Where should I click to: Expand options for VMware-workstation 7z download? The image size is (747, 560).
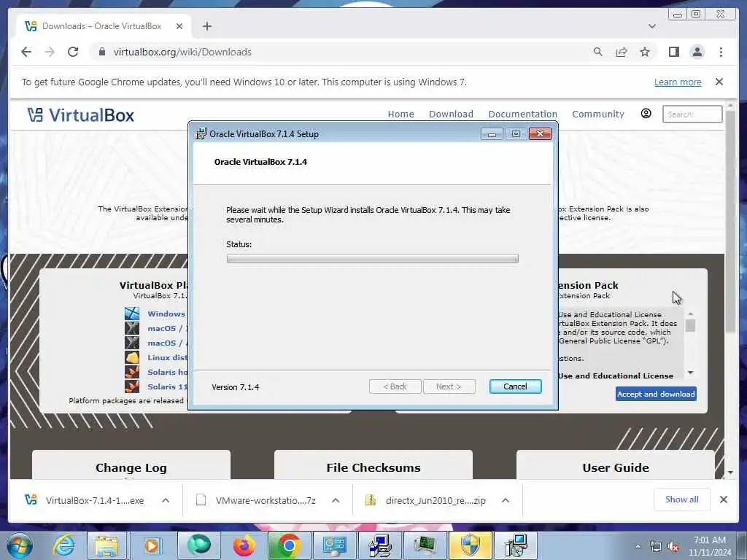[336, 500]
